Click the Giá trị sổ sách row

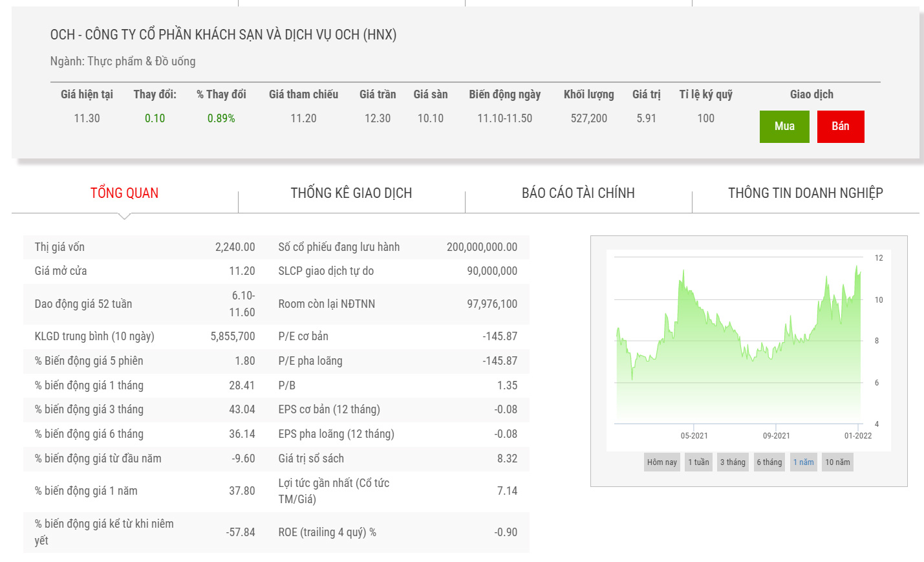point(397,459)
